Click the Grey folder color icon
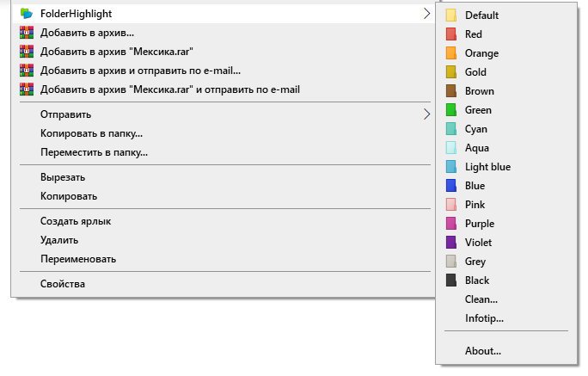The height and width of the screenshot is (376, 588). (x=451, y=262)
